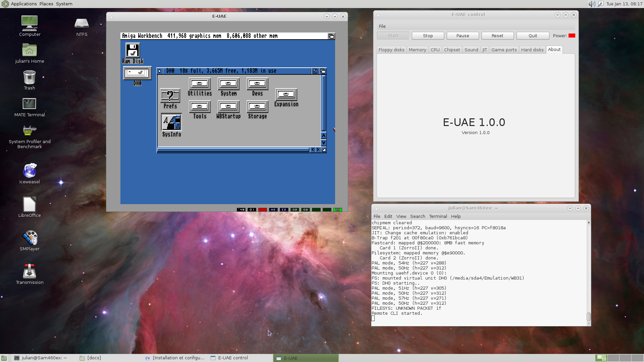The image size is (644, 362).
Task: Open the SysInfo icon in DH0 window
Action: coord(171,122)
